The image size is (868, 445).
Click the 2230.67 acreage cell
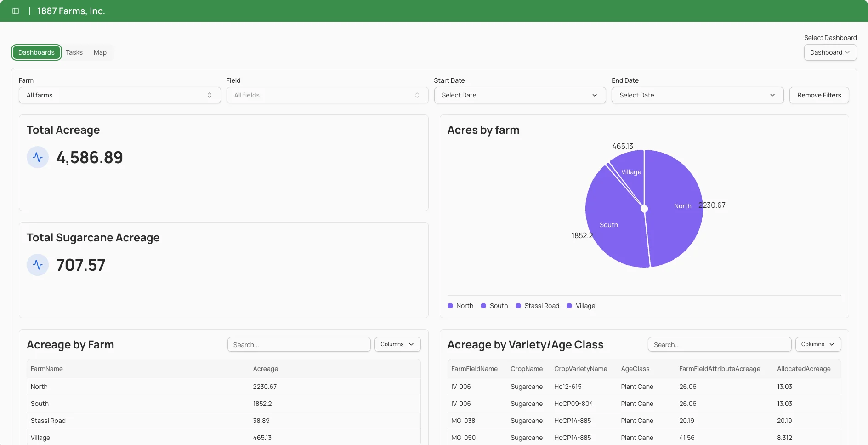coord(265,387)
